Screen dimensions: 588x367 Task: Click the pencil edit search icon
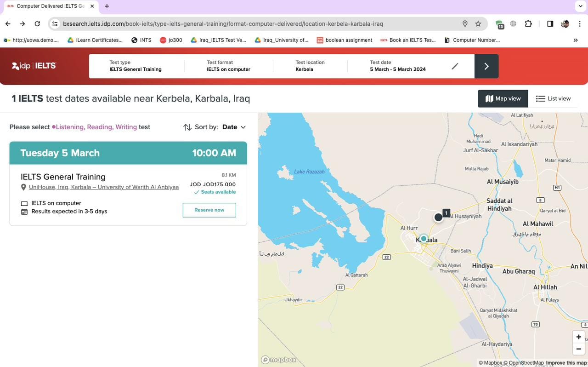click(x=455, y=66)
